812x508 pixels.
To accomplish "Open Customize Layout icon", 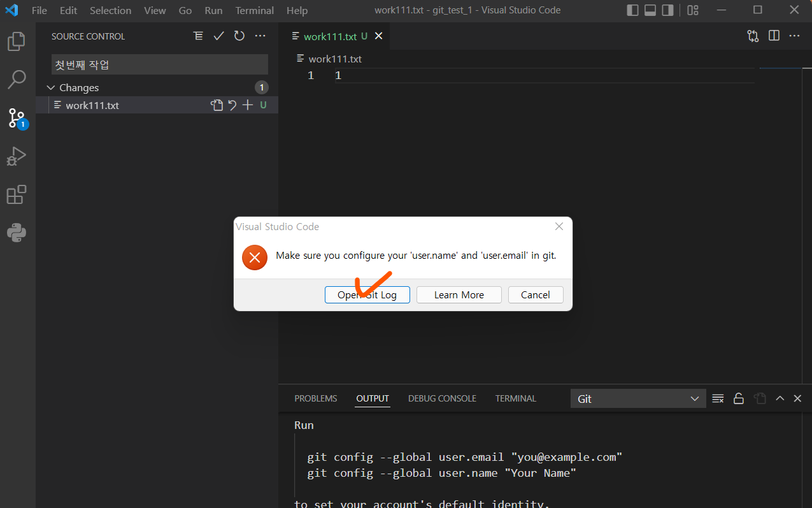I will [x=693, y=10].
